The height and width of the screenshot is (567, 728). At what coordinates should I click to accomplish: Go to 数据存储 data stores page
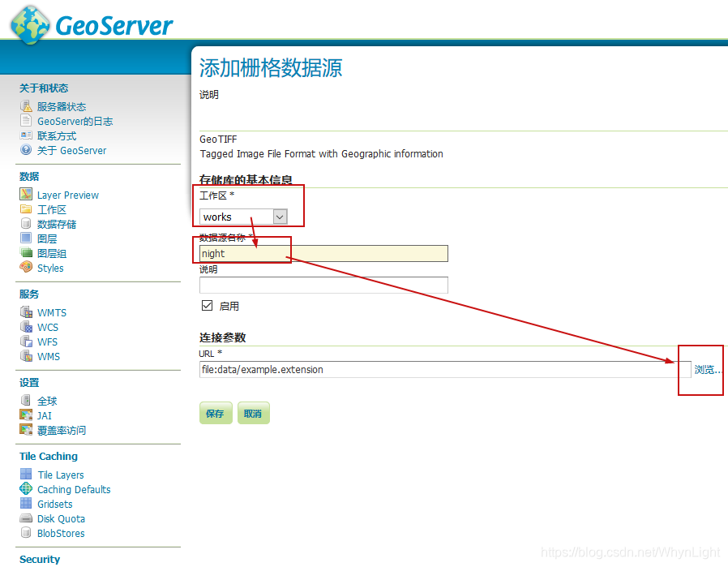pyautogui.click(x=57, y=225)
